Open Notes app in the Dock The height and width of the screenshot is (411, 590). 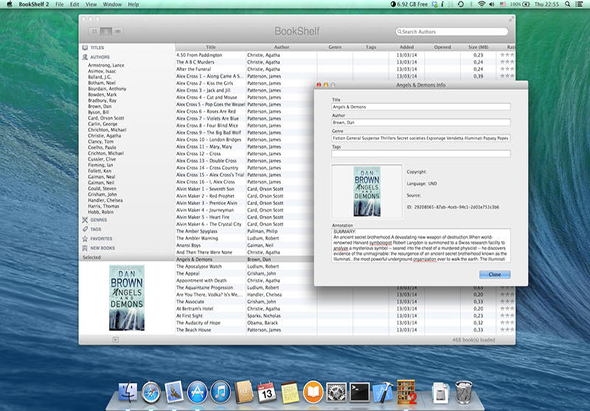[290, 392]
